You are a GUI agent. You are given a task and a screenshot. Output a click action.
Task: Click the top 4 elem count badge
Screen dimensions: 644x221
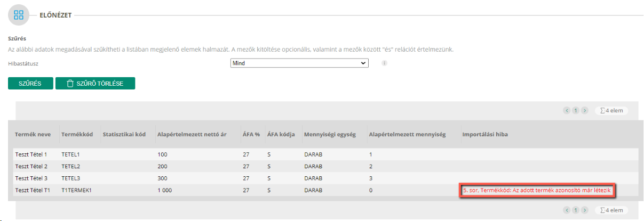click(x=612, y=111)
